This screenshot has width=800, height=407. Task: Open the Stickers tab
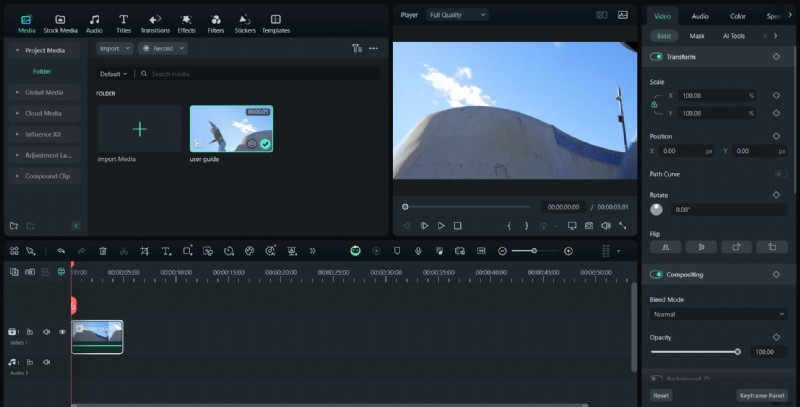[x=245, y=24]
